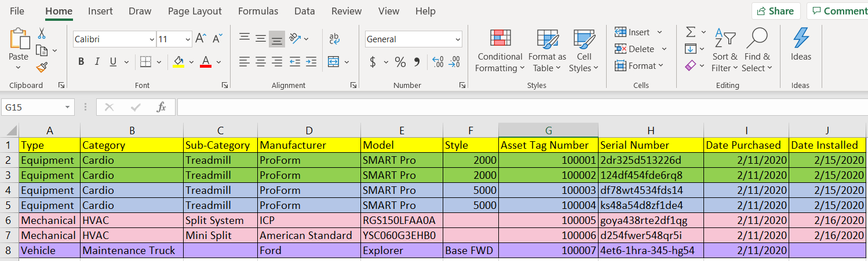Viewport: 868px width, 261px height.
Task: Select row 6 header
Action: [x=9, y=220]
